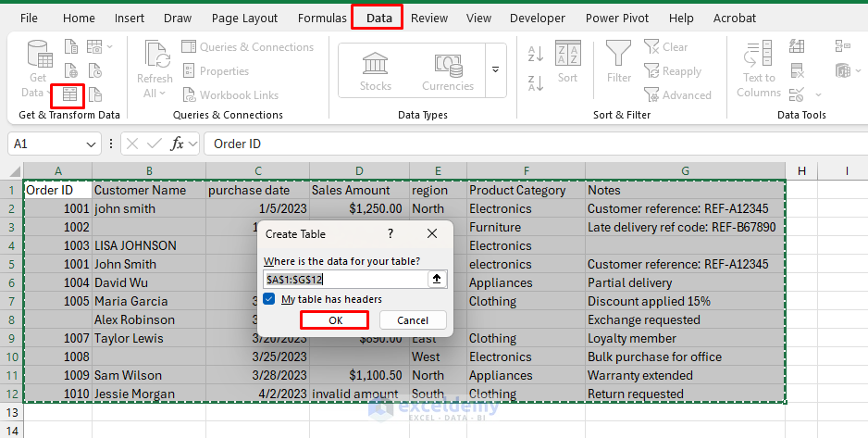Click cell with Bulk purchase for office

pyautogui.click(x=685, y=357)
